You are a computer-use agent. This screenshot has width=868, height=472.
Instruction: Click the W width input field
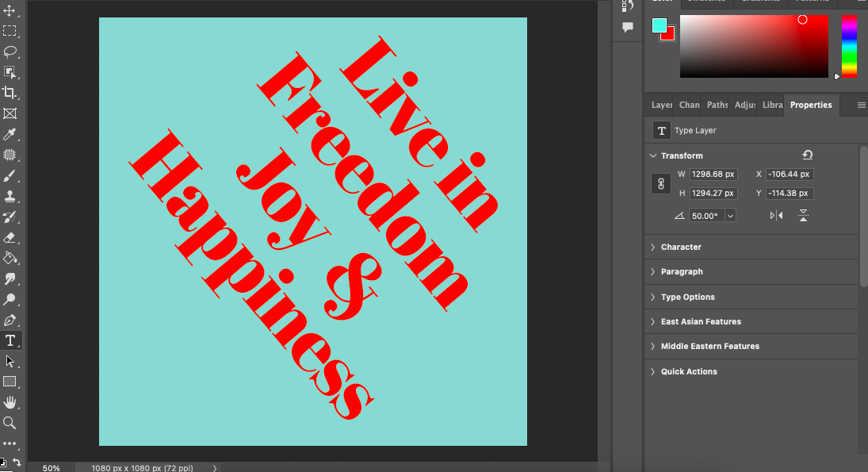[x=713, y=175]
